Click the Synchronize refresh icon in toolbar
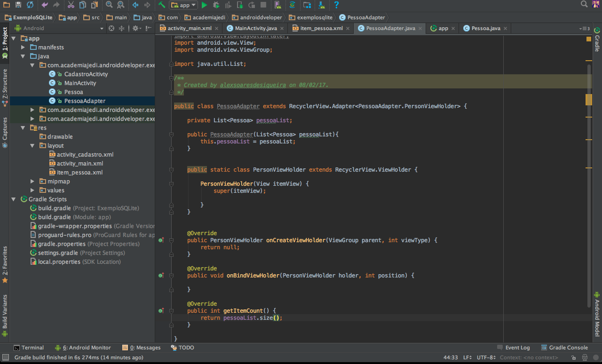Screen dimensions: 602x364 30,5
